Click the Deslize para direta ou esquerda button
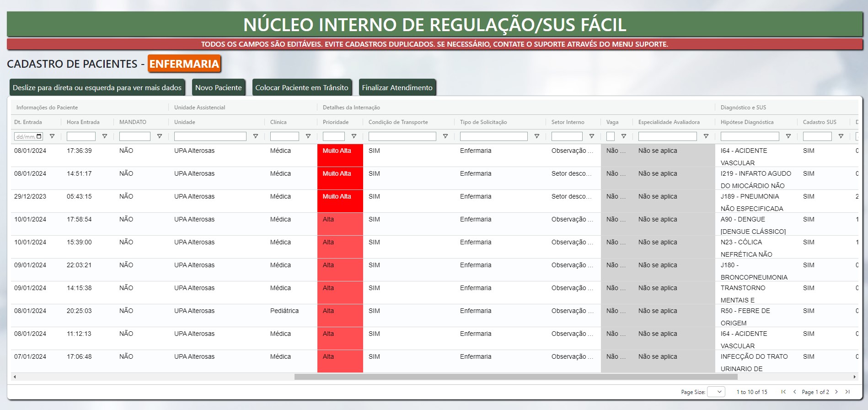 97,88
